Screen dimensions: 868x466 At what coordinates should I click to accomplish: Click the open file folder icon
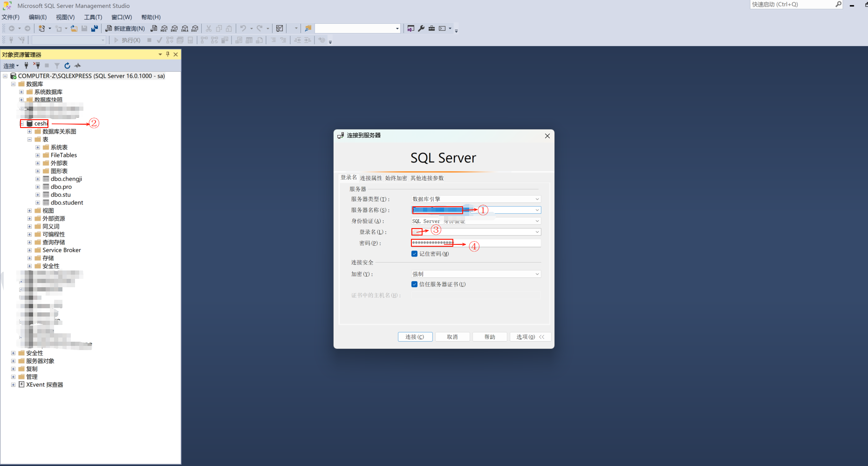click(x=74, y=28)
